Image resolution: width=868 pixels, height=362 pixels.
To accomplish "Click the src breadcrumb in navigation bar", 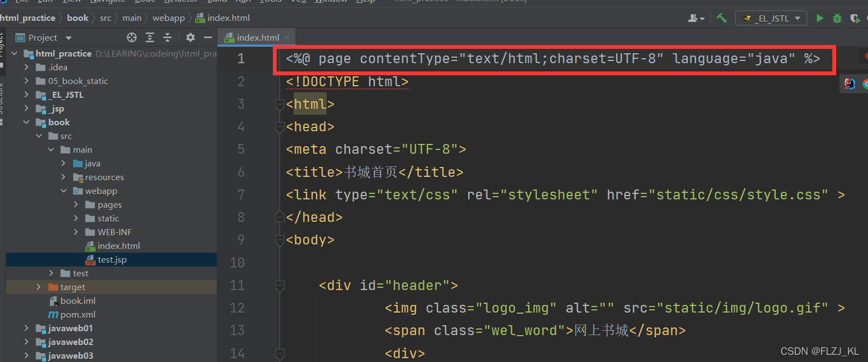I will 105,18.
